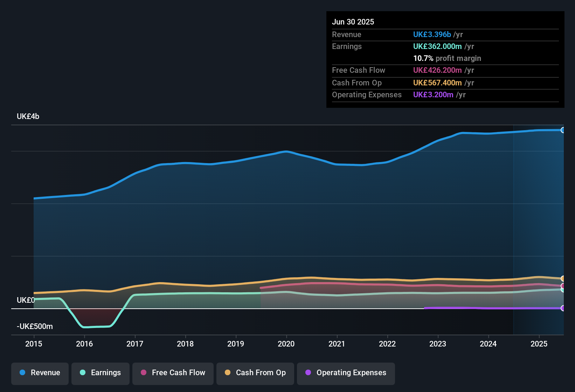Select the Free Cash Flow endpoint marker
This screenshot has width=575, height=392.
pos(563,286)
